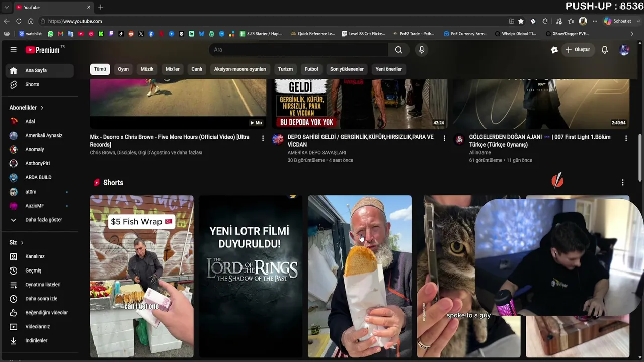Open the YouTube account avatar menu

624,50
